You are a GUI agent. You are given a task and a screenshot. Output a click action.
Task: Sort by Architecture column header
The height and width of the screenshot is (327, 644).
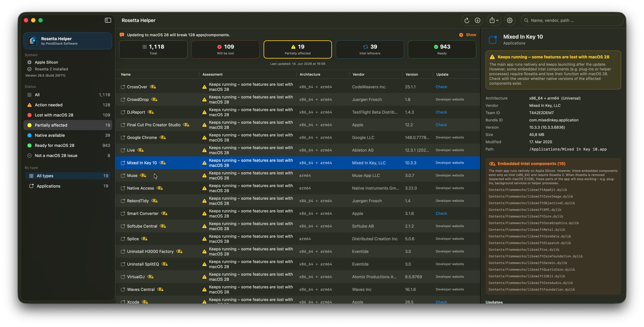[x=310, y=74]
